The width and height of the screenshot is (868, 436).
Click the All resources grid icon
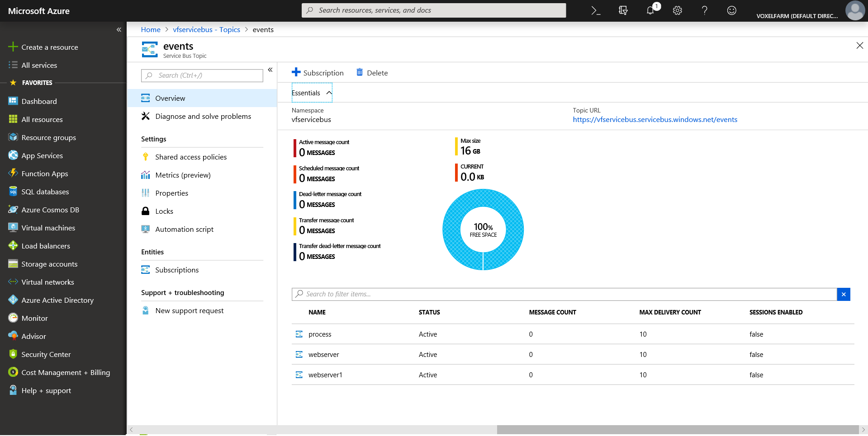(x=13, y=119)
